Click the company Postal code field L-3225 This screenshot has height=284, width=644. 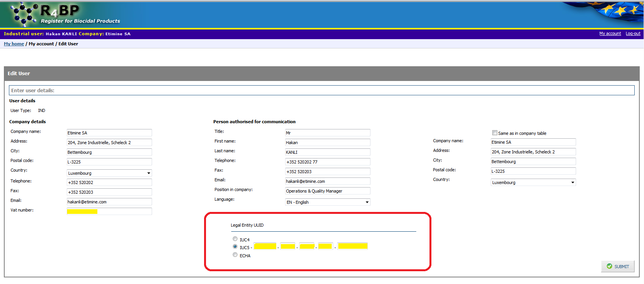click(109, 162)
